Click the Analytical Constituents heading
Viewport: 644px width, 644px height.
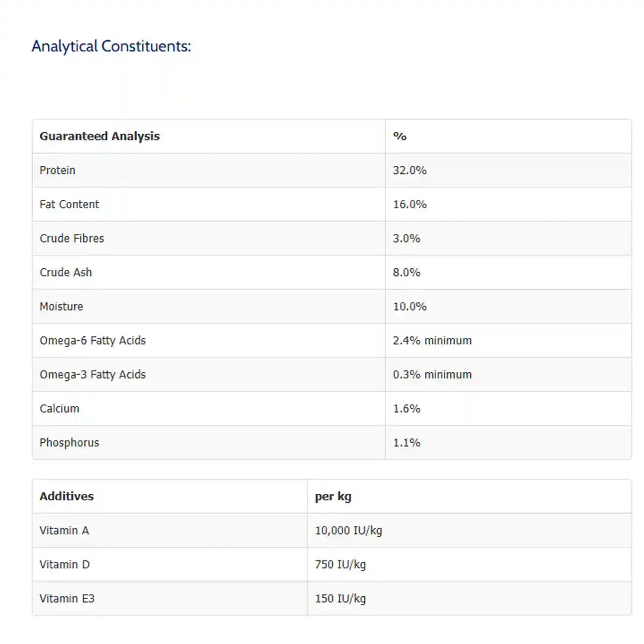point(111,46)
